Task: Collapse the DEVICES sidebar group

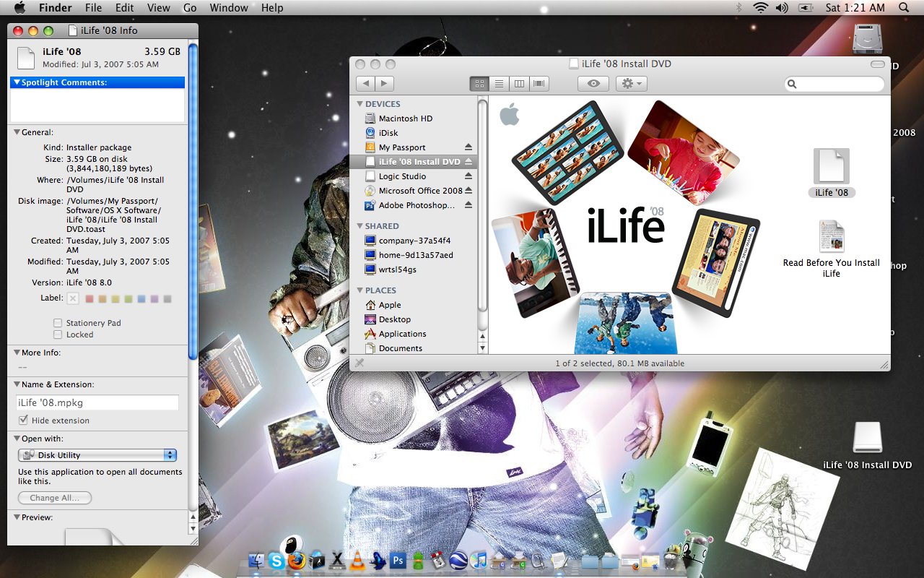Action: pos(360,104)
